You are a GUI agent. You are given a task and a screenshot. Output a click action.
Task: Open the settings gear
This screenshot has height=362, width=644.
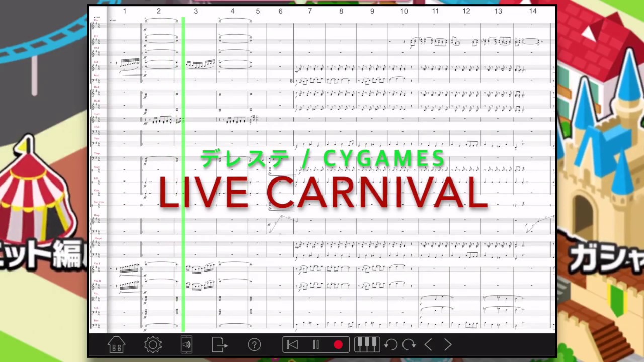[153, 345]
